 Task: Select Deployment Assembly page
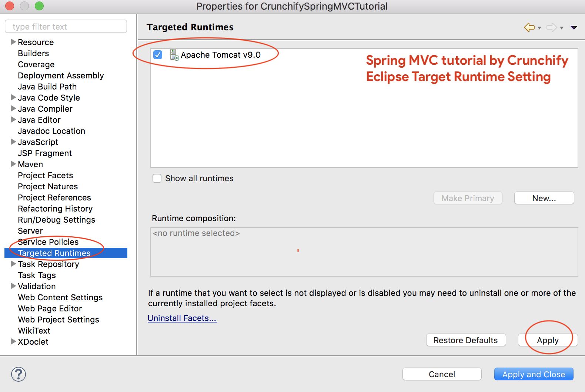tap(61, 75)
